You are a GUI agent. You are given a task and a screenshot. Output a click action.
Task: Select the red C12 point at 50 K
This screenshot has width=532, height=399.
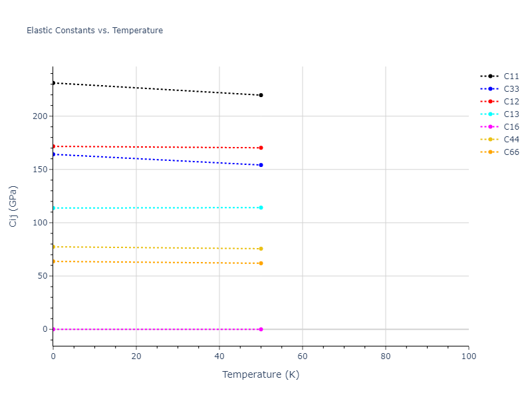tap(261, 148)
